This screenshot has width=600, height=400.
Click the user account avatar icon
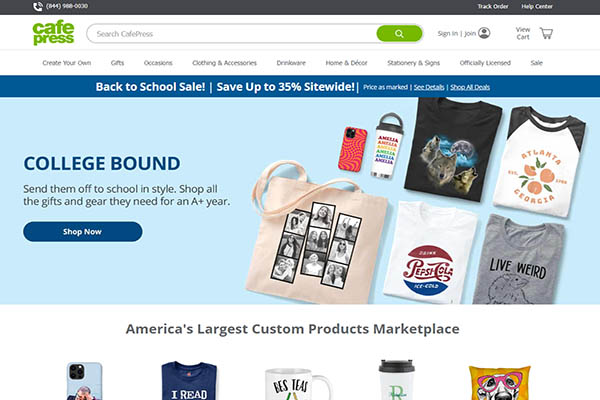click(x=484, y=33)
